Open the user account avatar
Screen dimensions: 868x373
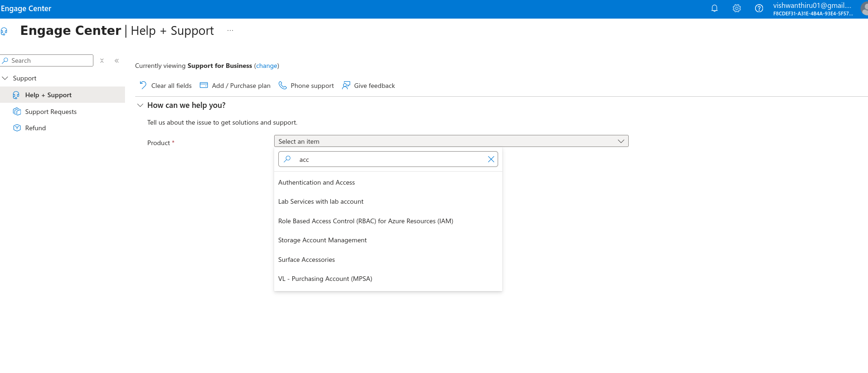(x=864, y=8)
